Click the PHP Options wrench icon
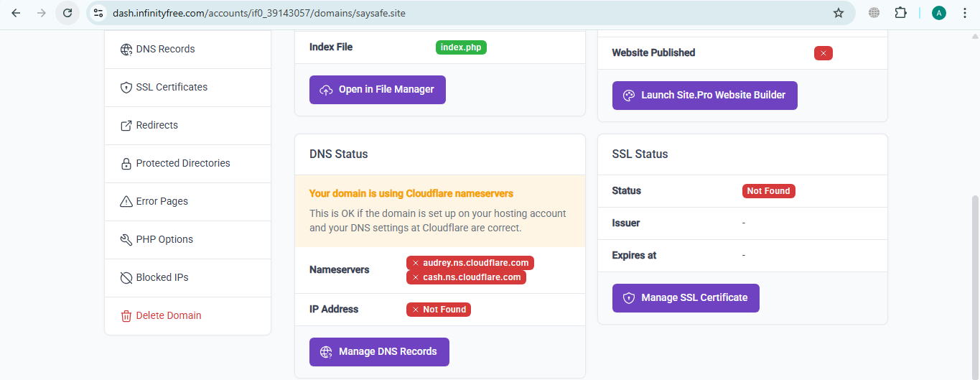980x380 pixels. (126, 240)
